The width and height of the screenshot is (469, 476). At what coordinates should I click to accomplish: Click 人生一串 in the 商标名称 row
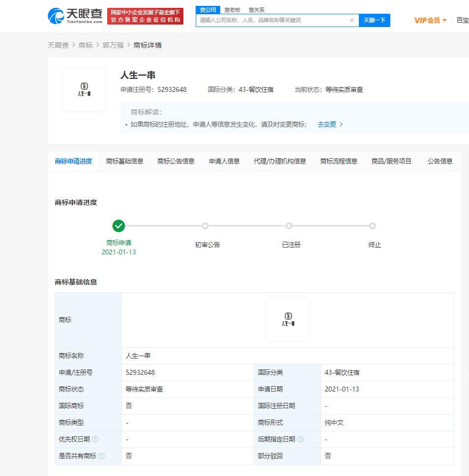tap(138, 356)
